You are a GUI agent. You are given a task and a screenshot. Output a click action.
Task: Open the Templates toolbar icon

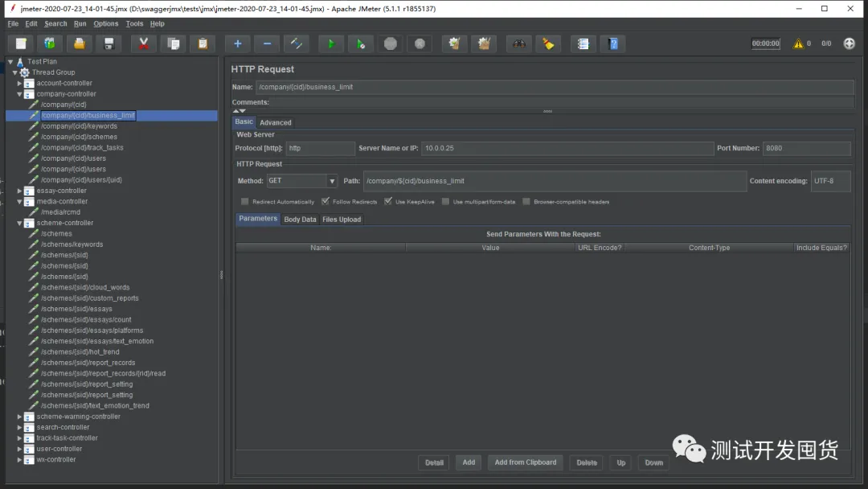50,43
